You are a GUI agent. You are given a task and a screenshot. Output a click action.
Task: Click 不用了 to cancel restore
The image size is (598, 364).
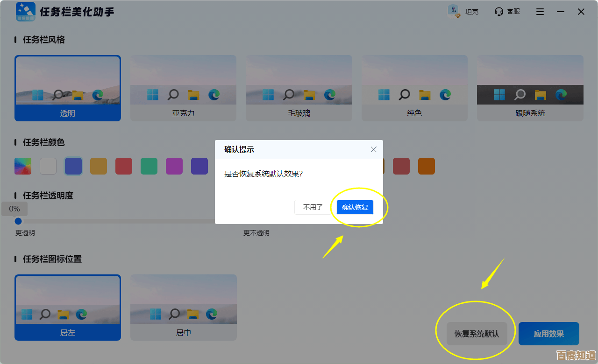pyautogui.click(x=313, y=207)
